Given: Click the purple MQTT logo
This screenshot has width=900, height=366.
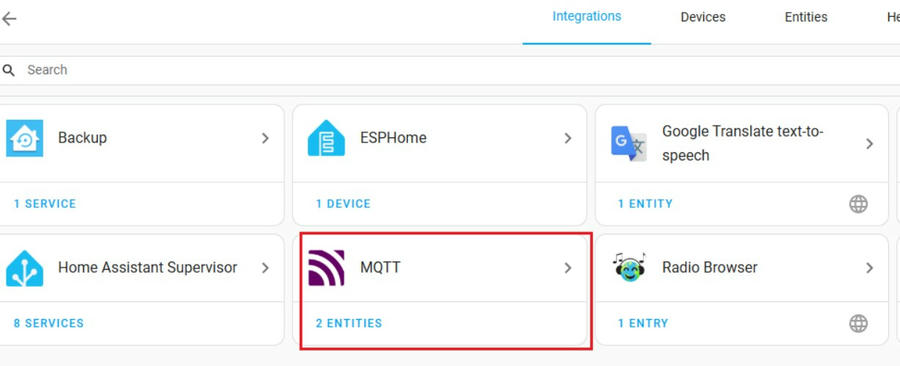Looking at the screenshot, I should coord(326,268).
